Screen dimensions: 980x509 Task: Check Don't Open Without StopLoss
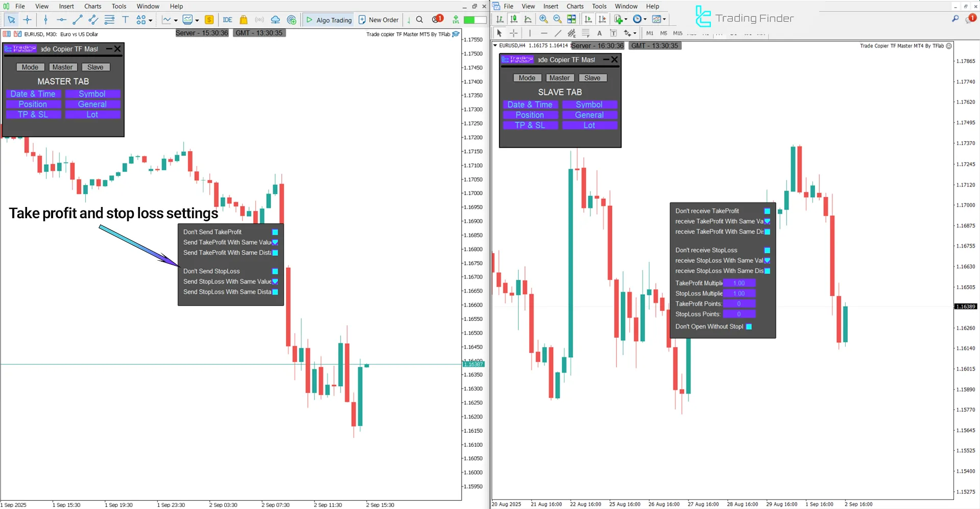pos(749,327)
